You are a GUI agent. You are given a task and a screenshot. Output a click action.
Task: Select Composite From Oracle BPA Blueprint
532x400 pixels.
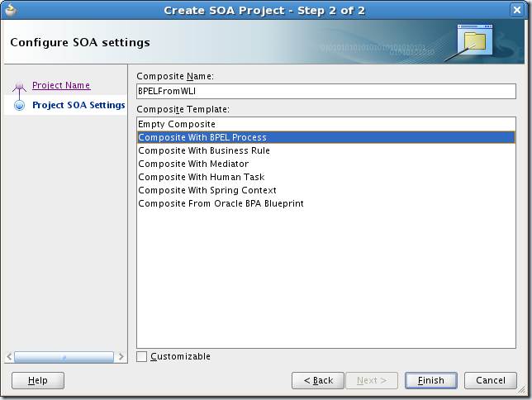pos(326,203)
